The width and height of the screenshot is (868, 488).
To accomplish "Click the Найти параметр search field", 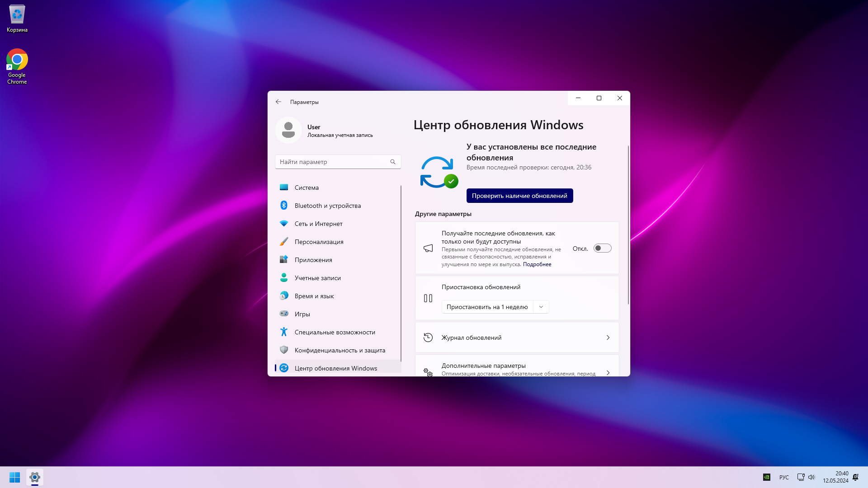I will (332, 162).
